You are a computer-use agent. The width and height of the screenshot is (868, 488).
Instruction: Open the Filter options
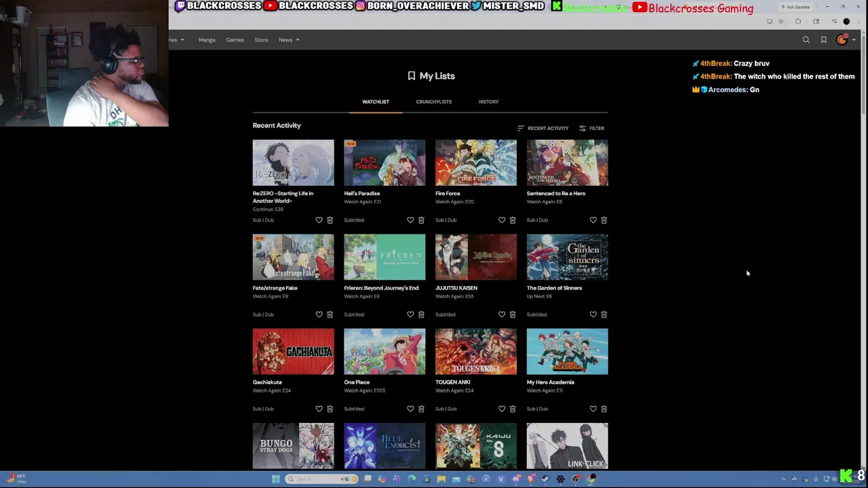click(591, 128)
